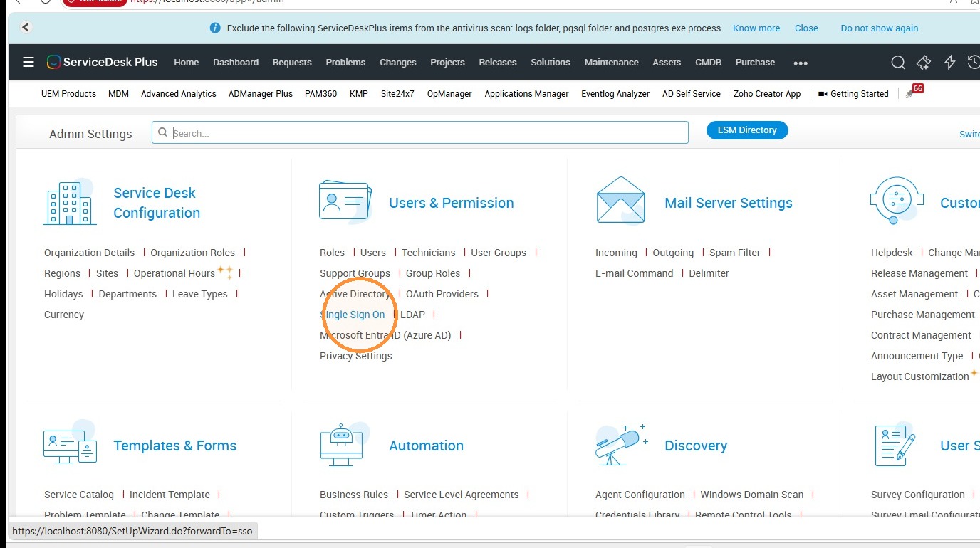Open Microsoft Entra ID (Azure AD) settings
980x548 pixels.
point(385,335)
